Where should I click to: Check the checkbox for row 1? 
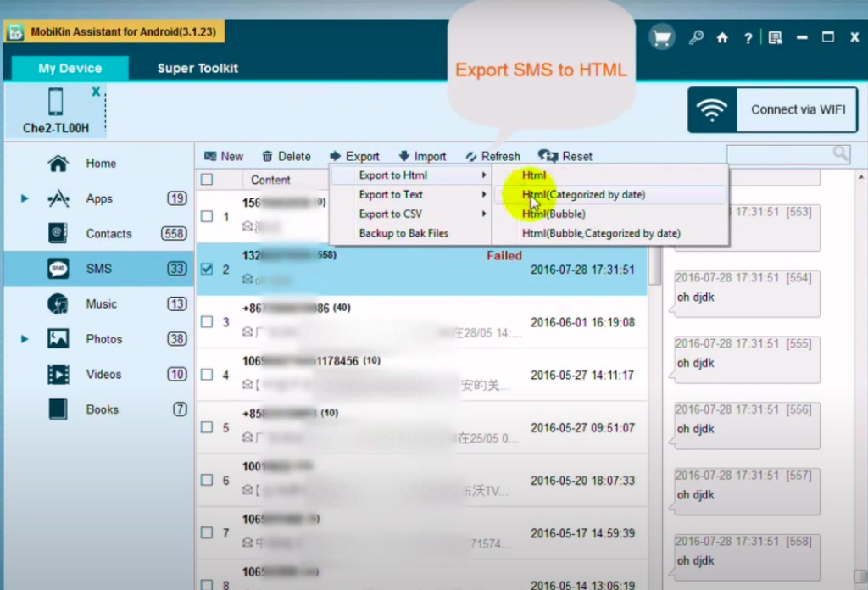tap(207, 216)
